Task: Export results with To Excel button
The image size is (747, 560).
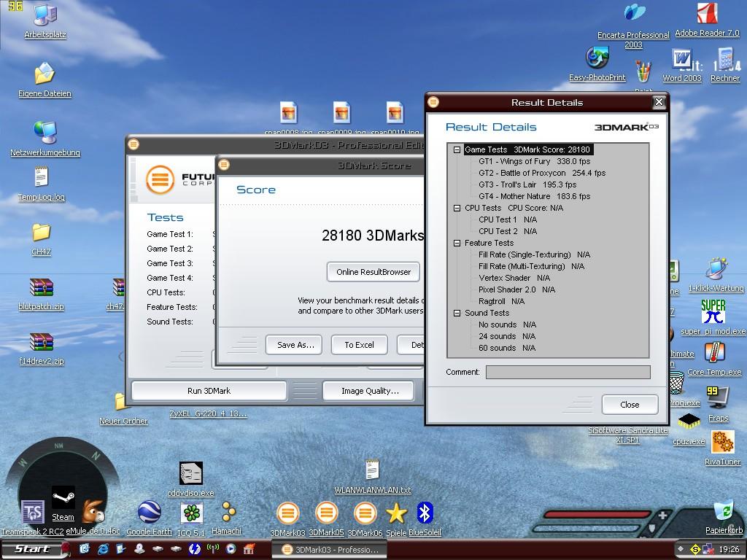Action: pyautogui.click(x=359, y=345)
